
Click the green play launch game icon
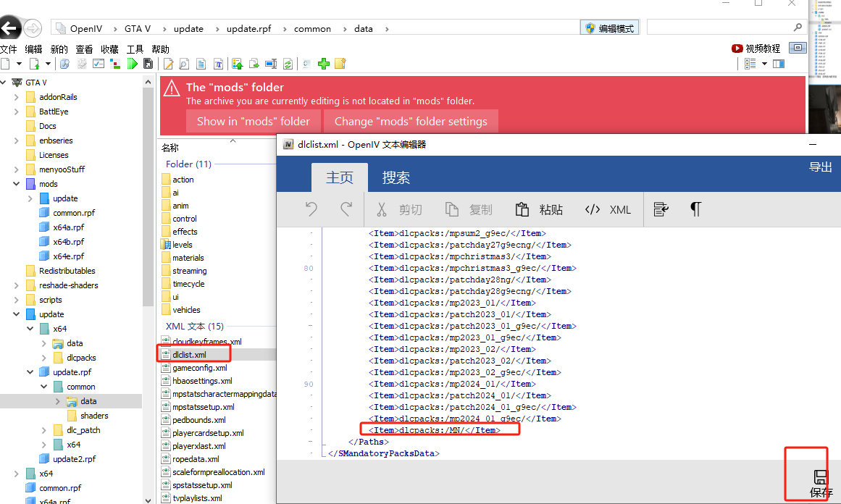[132, 64]
